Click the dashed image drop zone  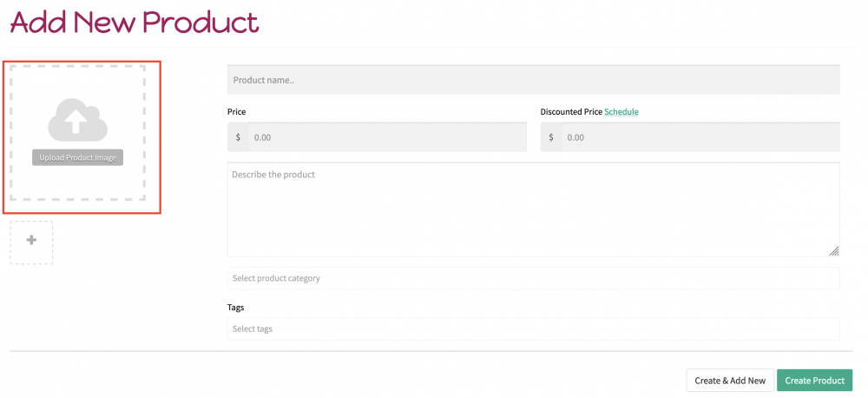pyautogui.click(x=77, y=132)
